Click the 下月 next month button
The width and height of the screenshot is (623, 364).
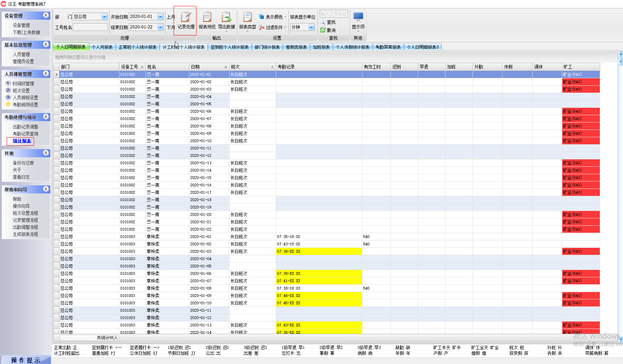click(x=171, y=27)
